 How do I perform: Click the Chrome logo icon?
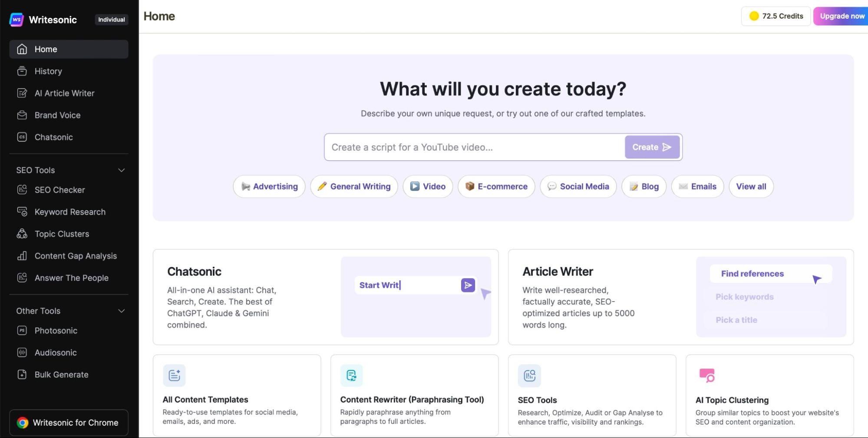pyautogui.click(x=23, y=423)
